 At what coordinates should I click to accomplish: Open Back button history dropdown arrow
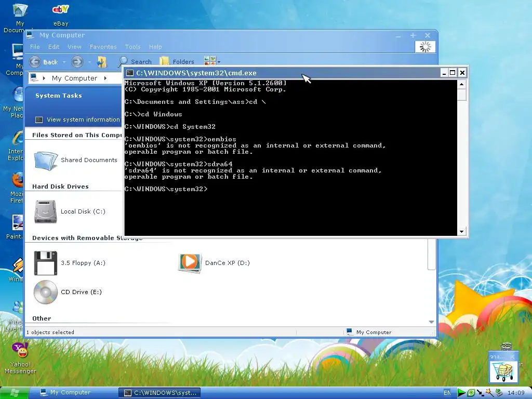point(64,62)
